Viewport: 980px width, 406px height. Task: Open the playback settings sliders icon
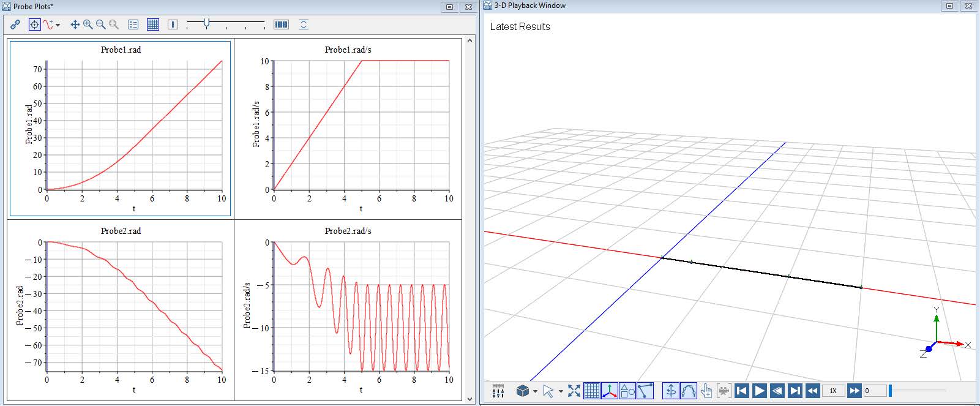[498, 391]
